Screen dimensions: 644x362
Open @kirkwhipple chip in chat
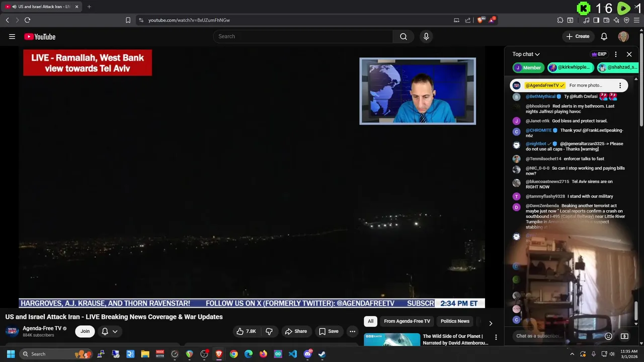pos(571,67)
